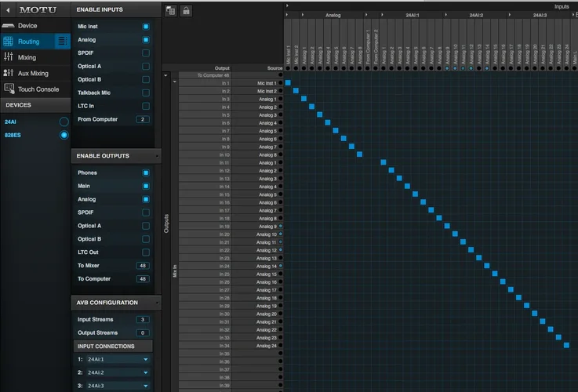Viewport: 578px width, 392px height.
Task: Click the back arrow beside MOTU logo
Action: click(x=9, y=9)
